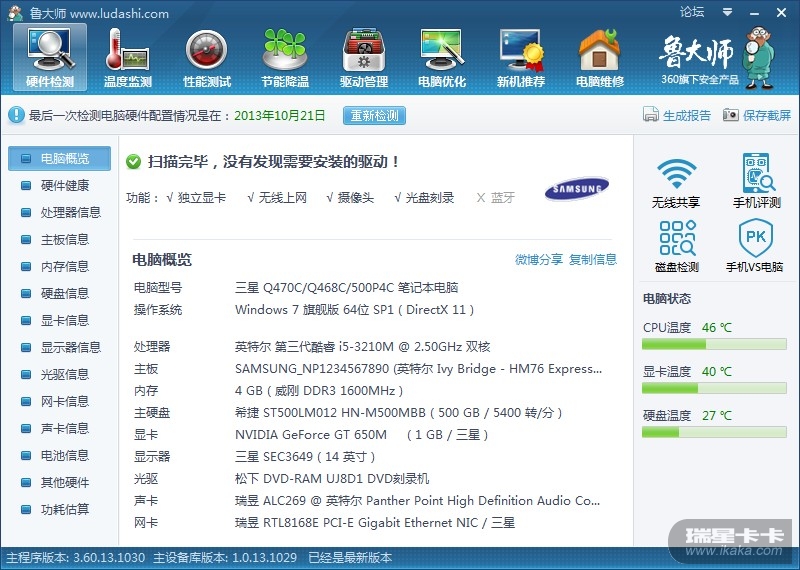Select 电脑概览 in sidebar

click(x=59, y=159)
